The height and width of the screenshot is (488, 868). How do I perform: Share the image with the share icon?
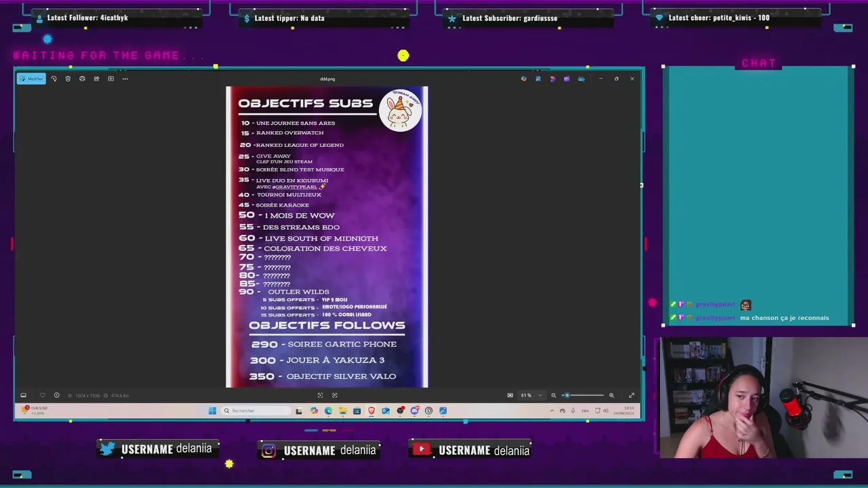[96, 79]
